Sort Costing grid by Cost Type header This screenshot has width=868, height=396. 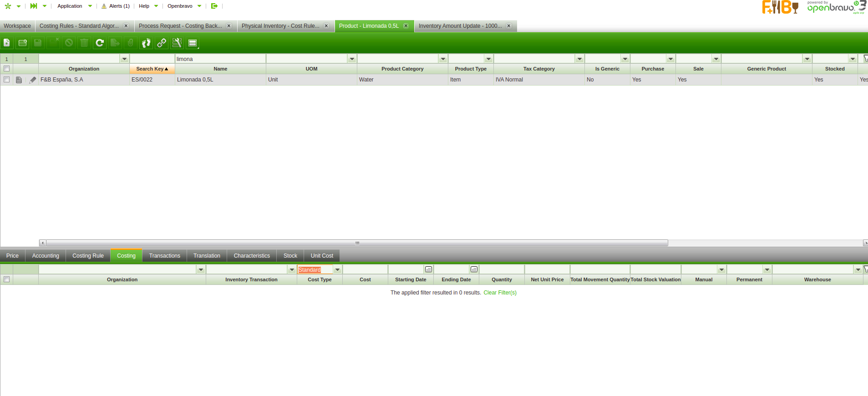320,279
